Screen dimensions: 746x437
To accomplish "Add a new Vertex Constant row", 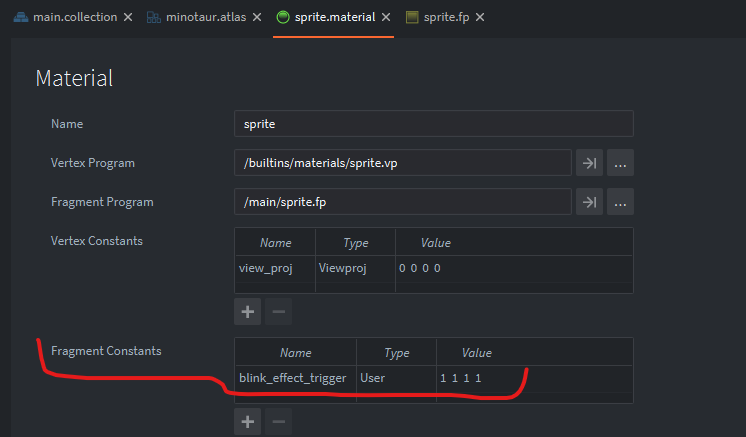I will point(247,311).
